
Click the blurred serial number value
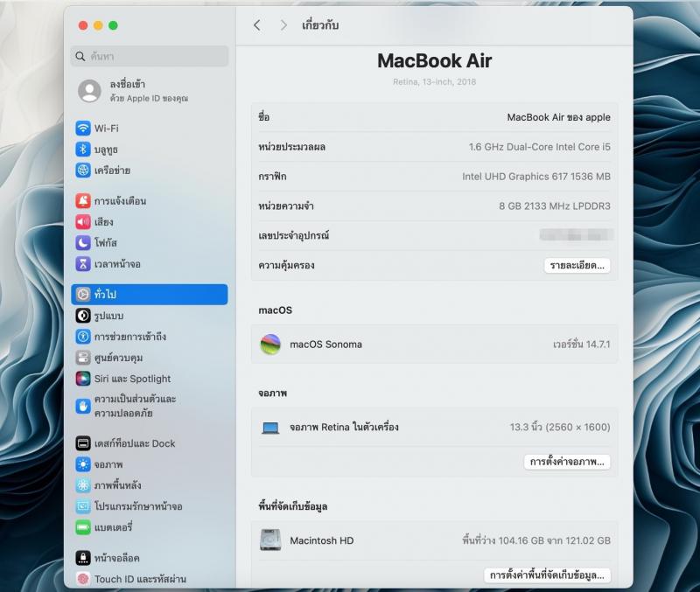tap(577, 234)
